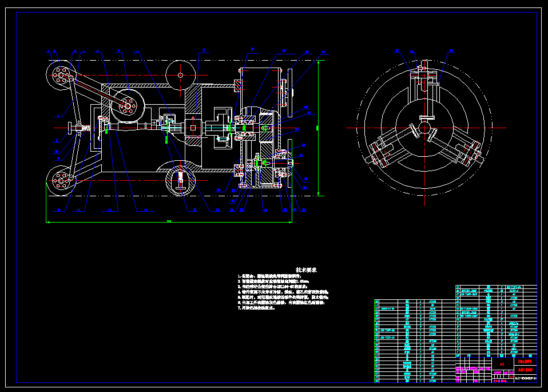
Task: Select the upper middle wheel with red crosshair
Action: point(180,75)
